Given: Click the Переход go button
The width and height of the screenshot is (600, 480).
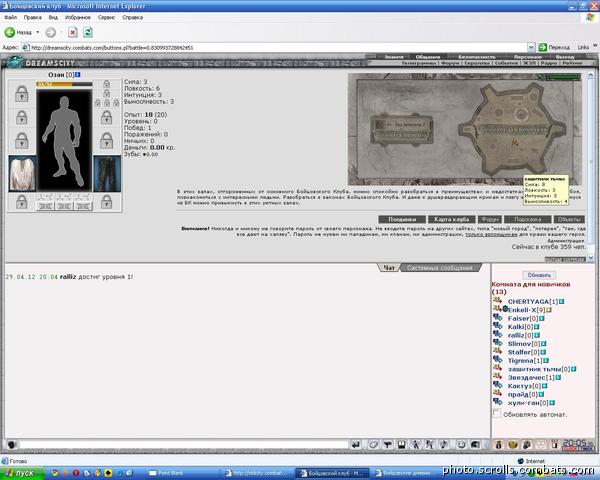Looking at the screenshot, I should pyautogui.click(x=554, y=47).
